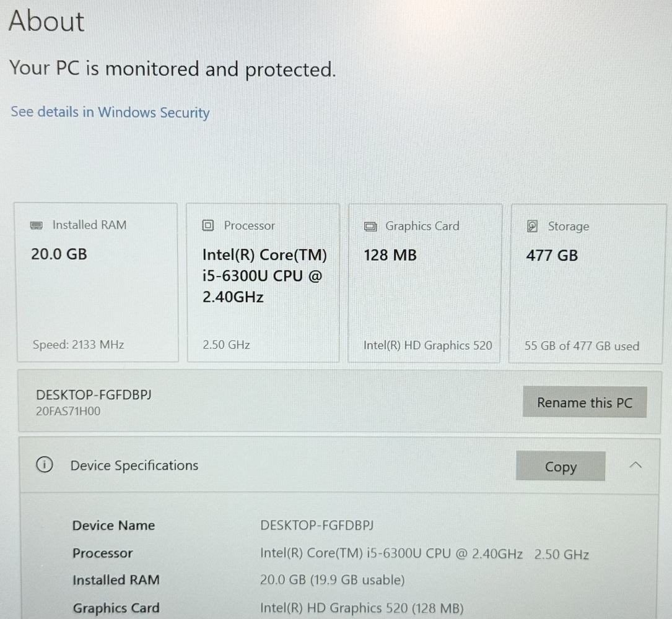The width and height of the screenshot is (672, 619).
Task: Click the Device Specifications info icon
Action: click(x=45, y=465)
